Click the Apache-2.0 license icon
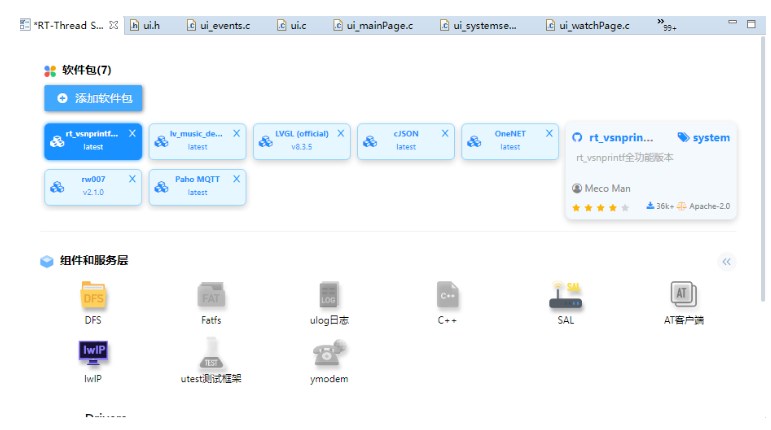771x430 pixels. 682,206
